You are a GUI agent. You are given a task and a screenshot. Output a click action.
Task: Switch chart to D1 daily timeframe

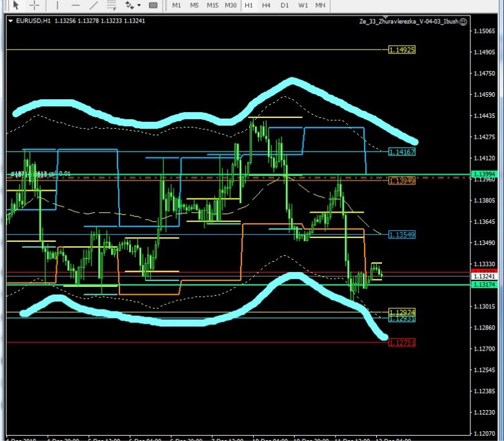pos(285,5)
